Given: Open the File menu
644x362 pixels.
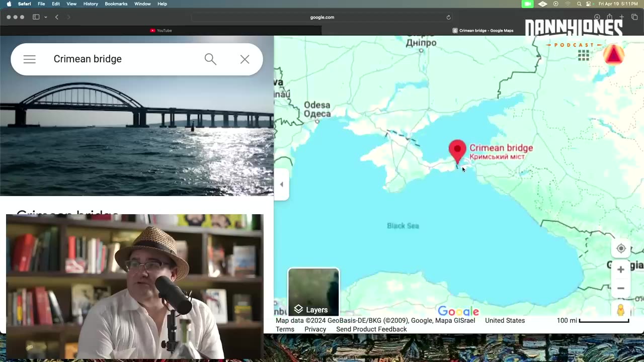Looking at the screenshot, I should click(x=41, y=4).
